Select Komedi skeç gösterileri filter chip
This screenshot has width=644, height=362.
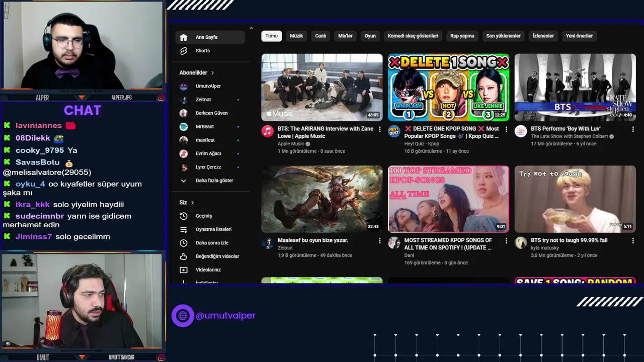[x=413, y=36]
